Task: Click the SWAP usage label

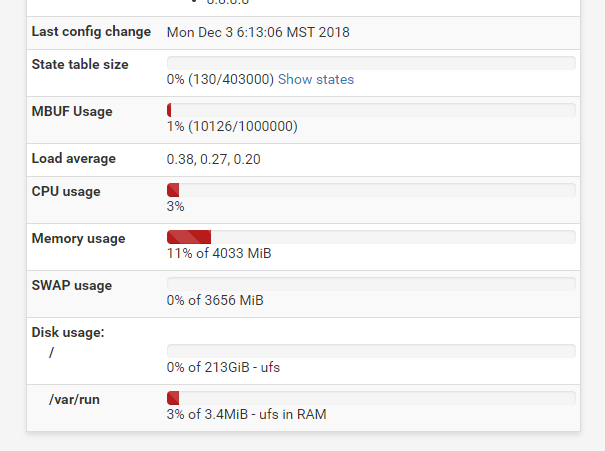Action: 72,285
